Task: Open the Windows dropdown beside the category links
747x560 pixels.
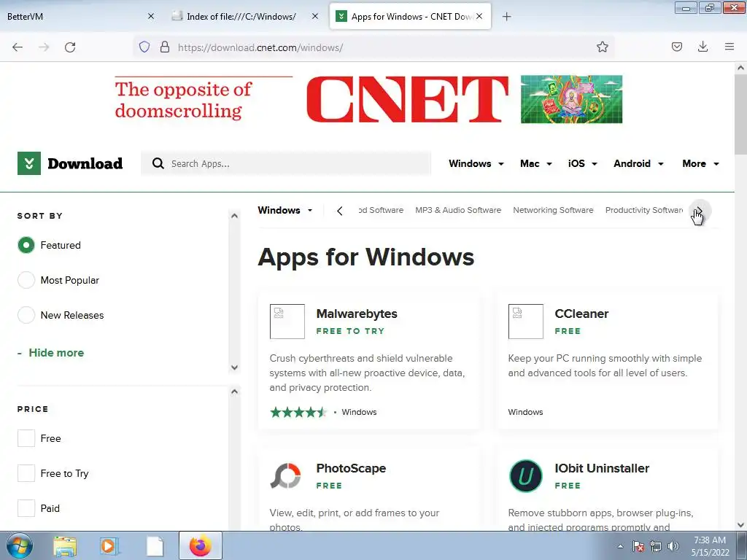Action: [285, 210]
